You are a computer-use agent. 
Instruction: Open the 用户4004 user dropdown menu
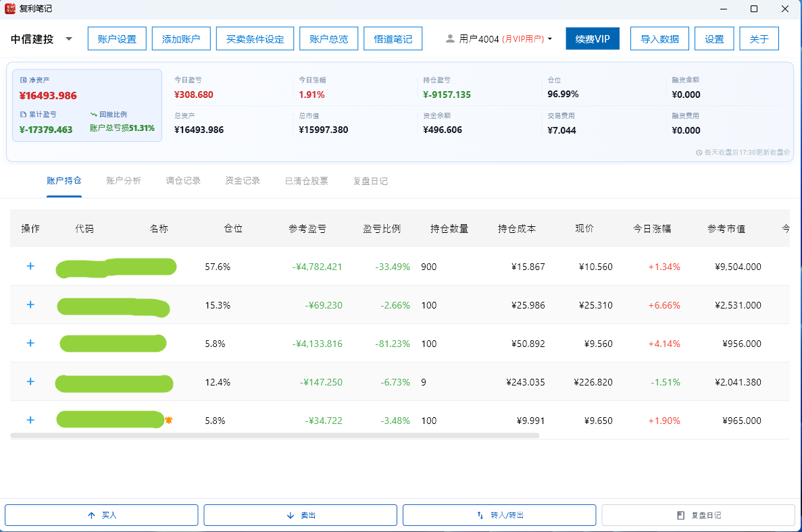click(550, 39)
